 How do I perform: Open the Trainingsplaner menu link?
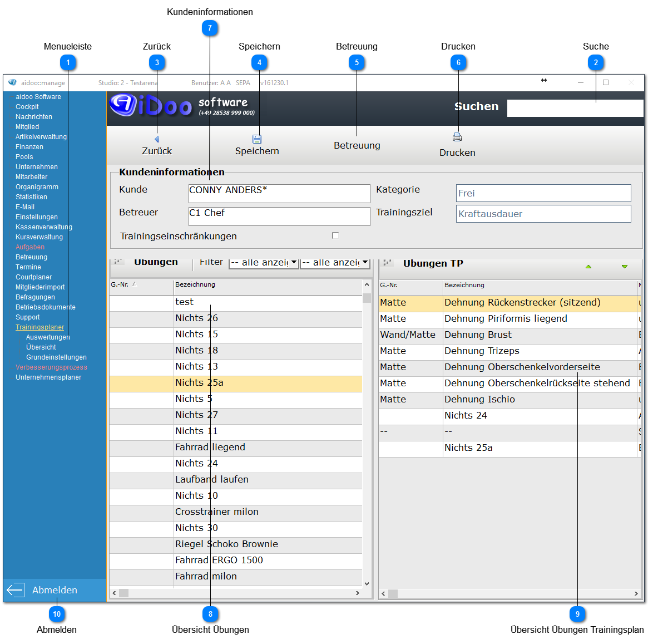click(39, 327)
